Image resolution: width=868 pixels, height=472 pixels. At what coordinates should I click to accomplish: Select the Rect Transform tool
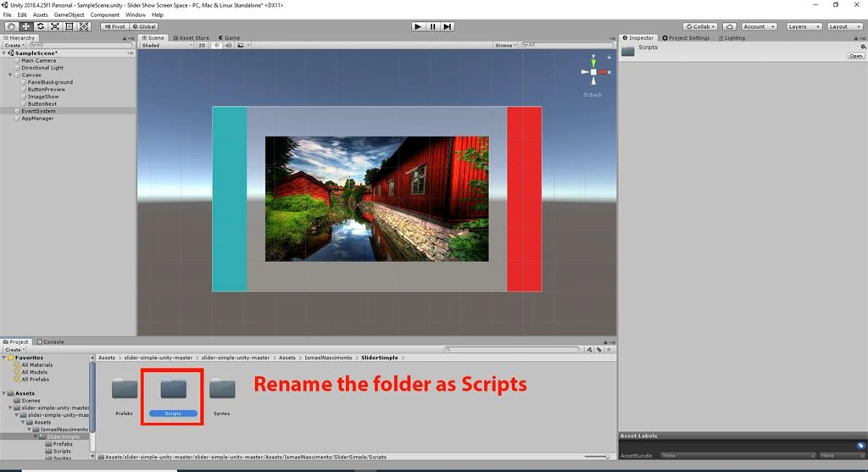click(x=70, y=26)
